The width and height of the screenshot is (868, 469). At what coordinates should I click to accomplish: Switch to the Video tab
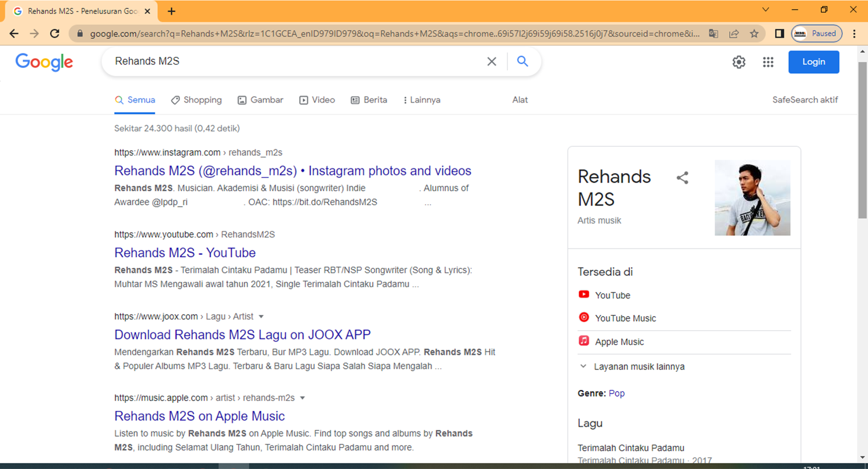[317, 100]
